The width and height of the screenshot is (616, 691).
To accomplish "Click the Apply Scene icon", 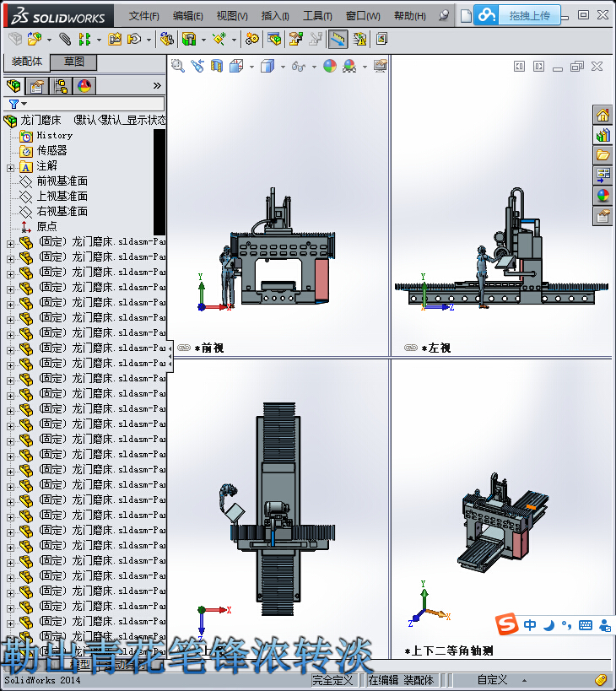I will [349, 66].
